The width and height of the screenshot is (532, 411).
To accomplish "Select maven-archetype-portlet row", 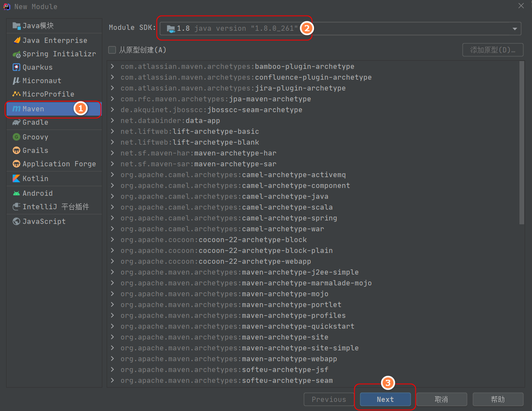I will point(313,304).
